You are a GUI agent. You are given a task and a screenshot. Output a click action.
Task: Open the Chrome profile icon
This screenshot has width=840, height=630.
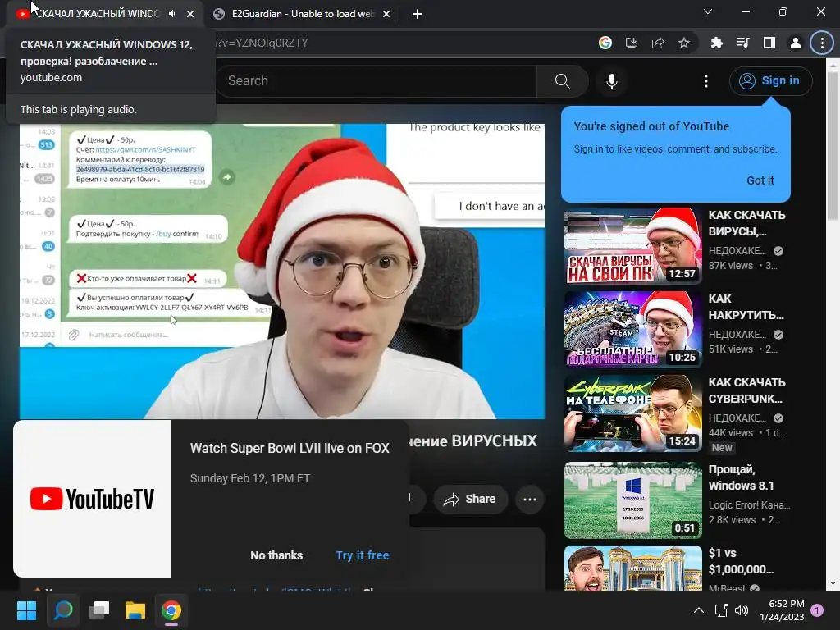coord(796,43)
